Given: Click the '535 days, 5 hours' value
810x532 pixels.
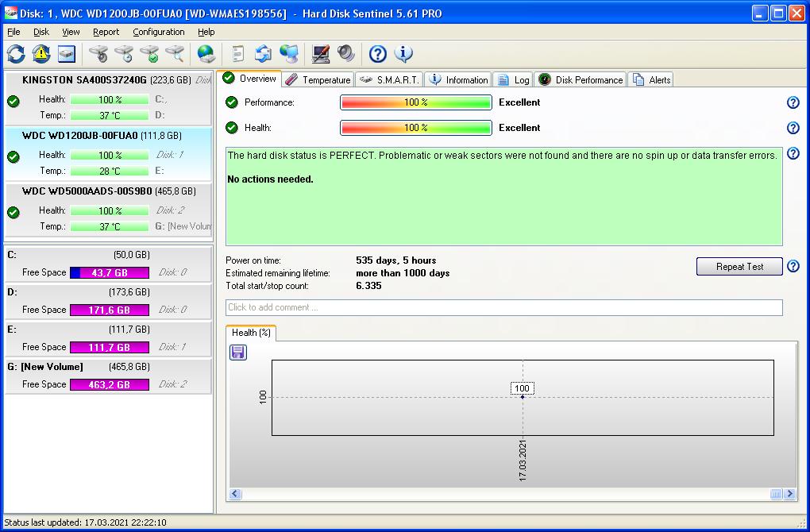Looking at the screenshot, I should tap(395, 260).
